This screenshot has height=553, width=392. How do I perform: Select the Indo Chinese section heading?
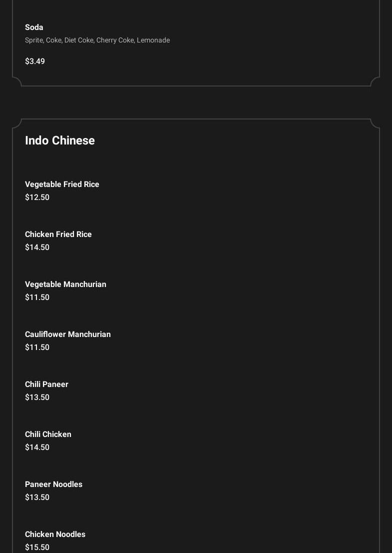pos(60,140)
